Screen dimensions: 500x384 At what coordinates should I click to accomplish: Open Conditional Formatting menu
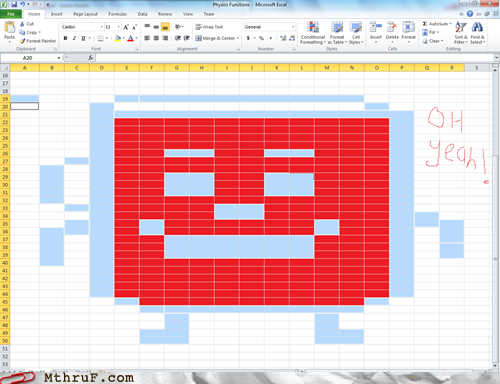point(313,32)
